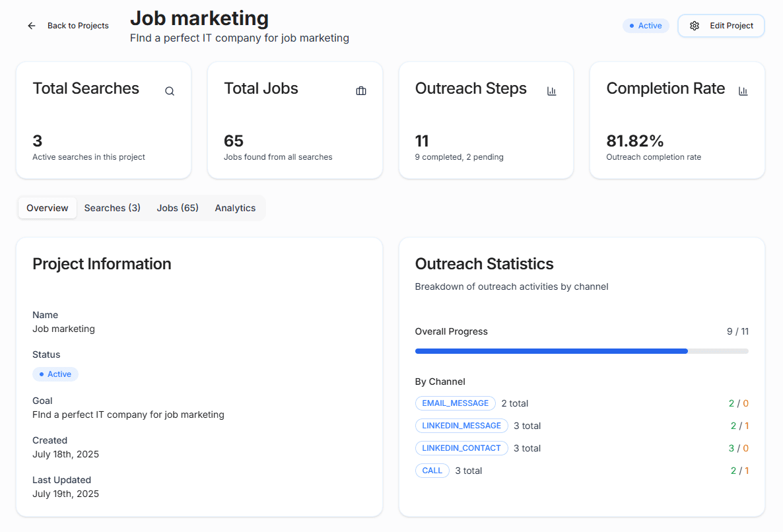
Task: Switch to the Analytics tab
Action: coord(235,208)
